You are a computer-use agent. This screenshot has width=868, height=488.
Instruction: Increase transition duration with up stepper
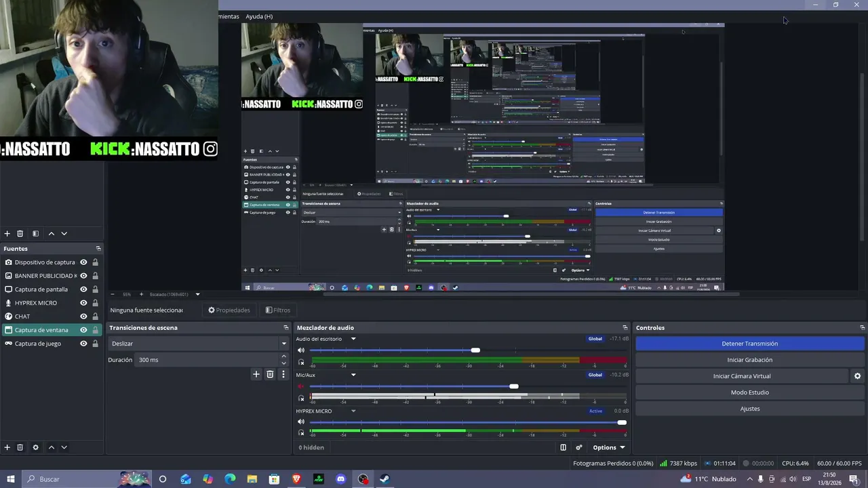[284, 357]
